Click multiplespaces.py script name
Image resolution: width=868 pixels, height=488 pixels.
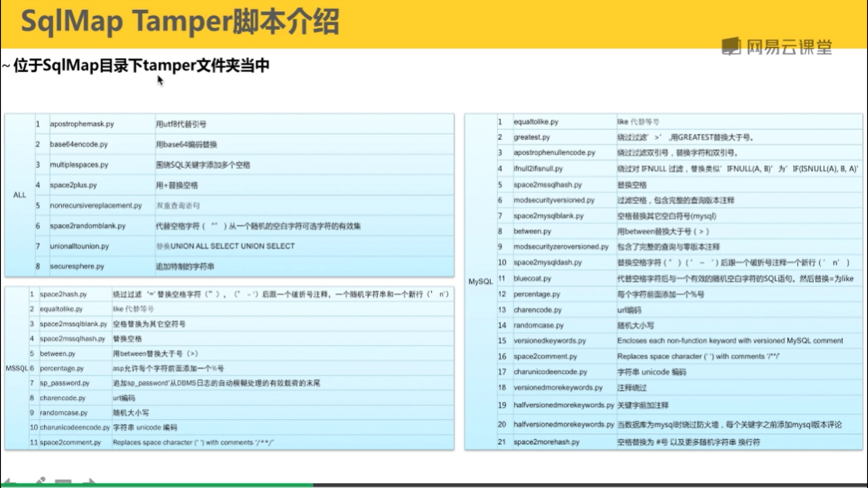click(79, 164)
